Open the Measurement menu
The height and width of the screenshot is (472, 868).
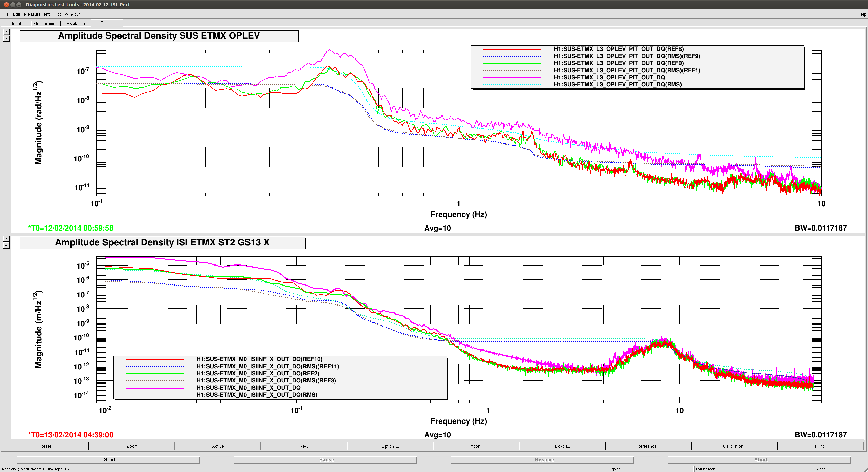[x=37, y=14]
